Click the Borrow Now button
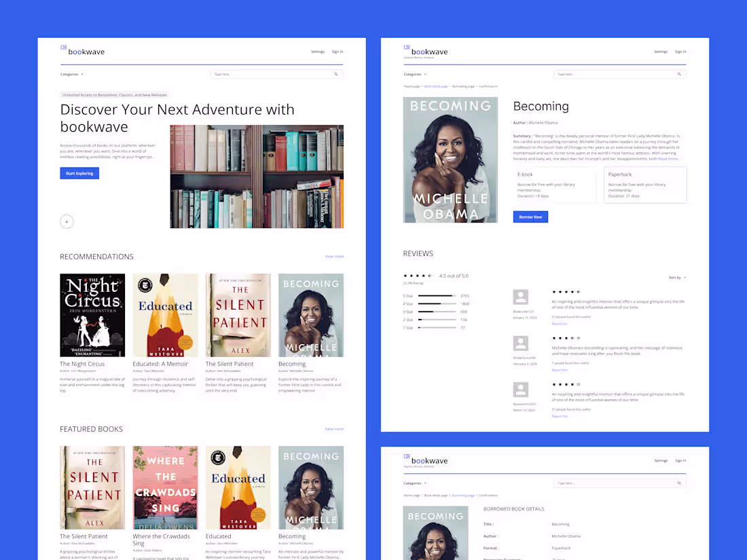The image size is (747, 560). pos(530,217)
